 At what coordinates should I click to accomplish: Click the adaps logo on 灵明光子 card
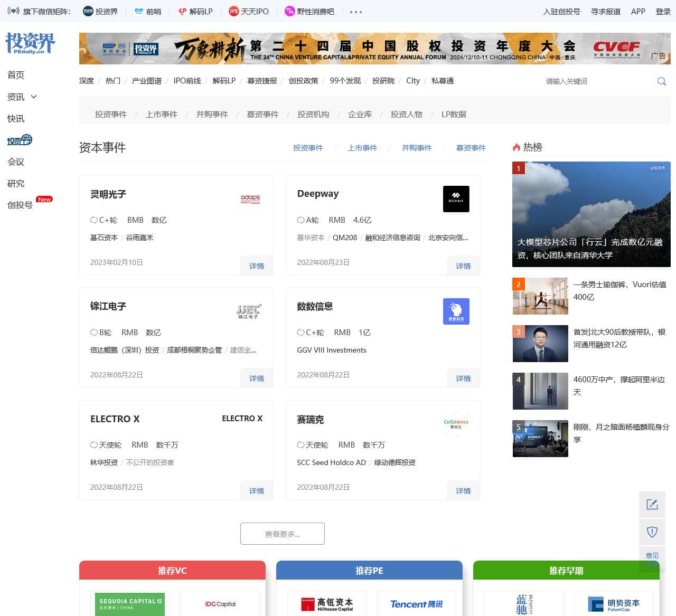pyautogui.click(x=250, y=199)
